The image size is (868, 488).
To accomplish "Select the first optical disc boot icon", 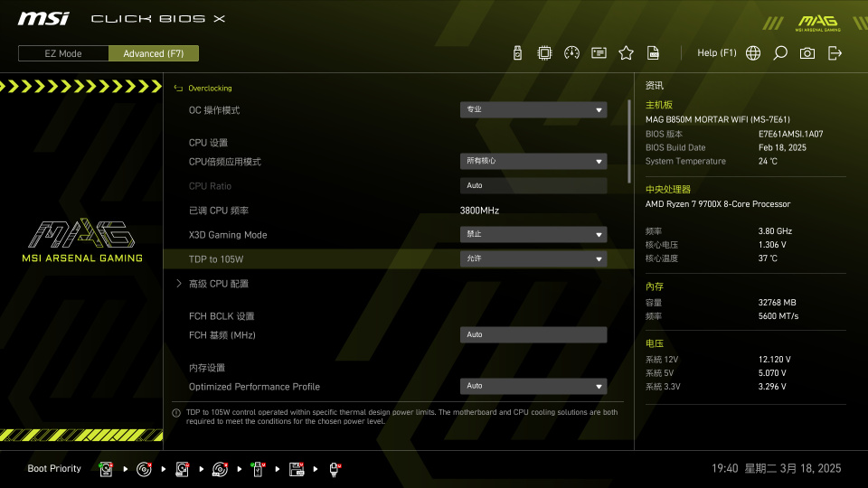I will 144,469.
